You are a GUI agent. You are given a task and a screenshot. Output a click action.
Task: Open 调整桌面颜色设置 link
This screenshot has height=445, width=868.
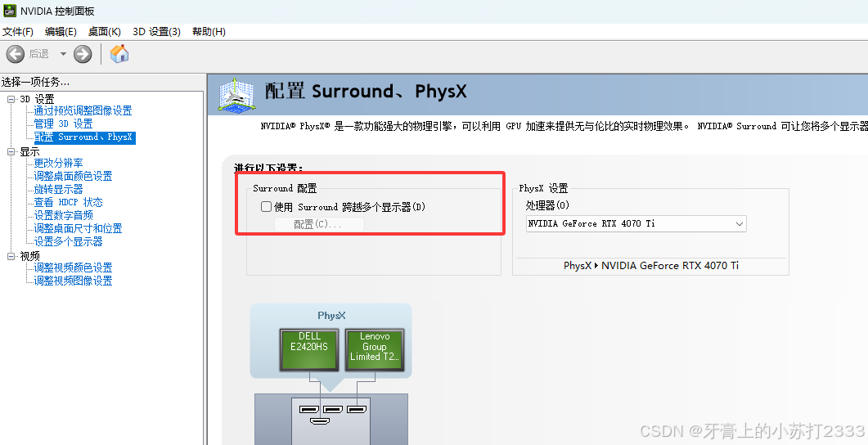[73, 176]
